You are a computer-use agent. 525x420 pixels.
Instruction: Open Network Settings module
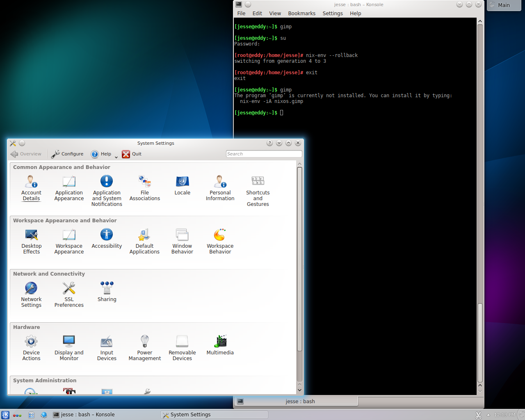click(x=31, y=294)
